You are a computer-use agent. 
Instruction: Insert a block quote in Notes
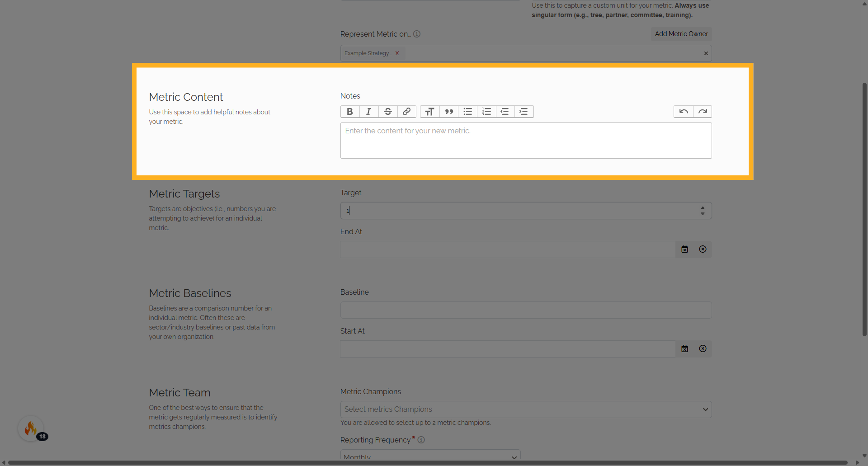(448, 112)
